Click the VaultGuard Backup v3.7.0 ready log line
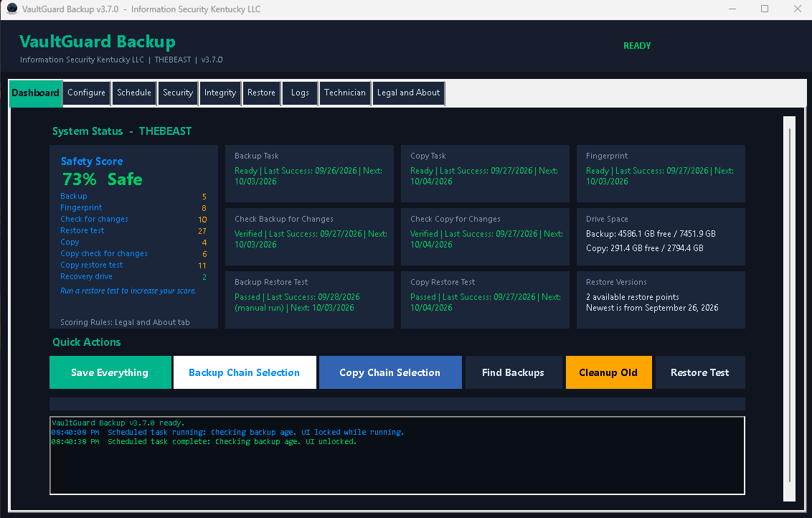 pos(118,423)
